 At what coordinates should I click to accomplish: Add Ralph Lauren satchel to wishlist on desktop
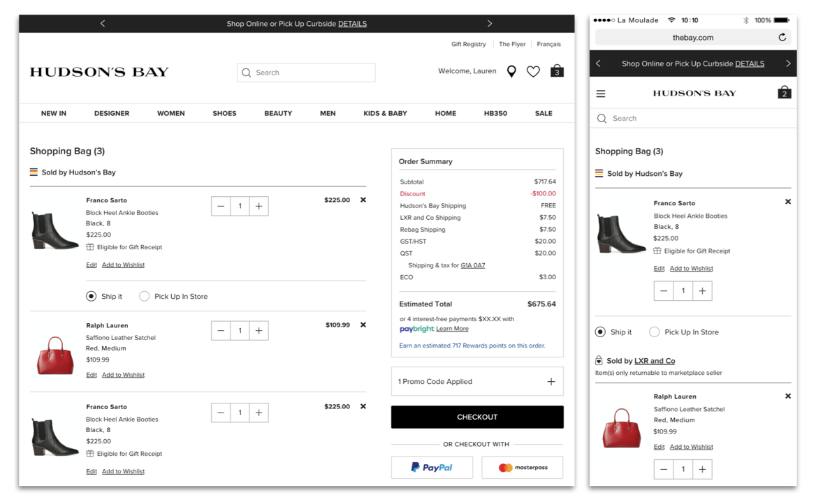click(x=124, y=375)
